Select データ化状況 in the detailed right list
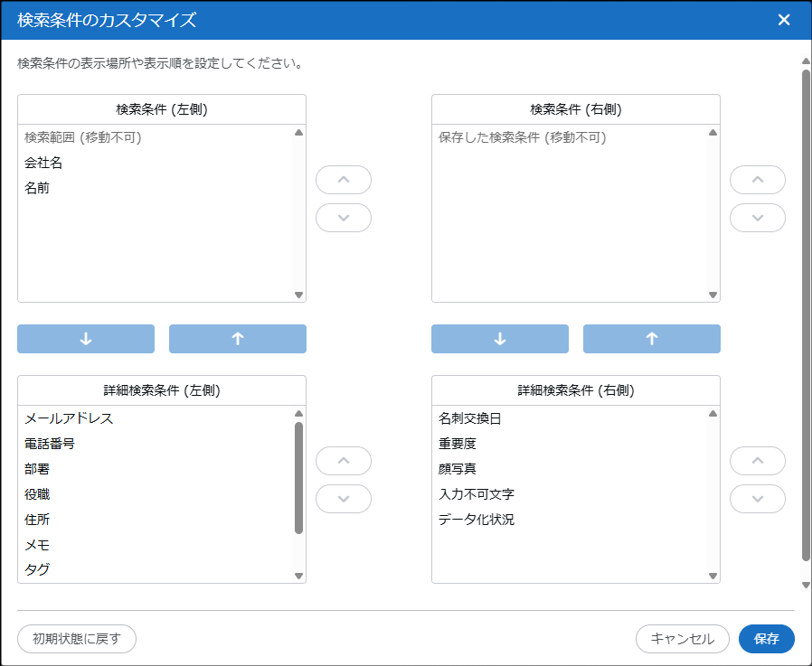 click(476, 520)
